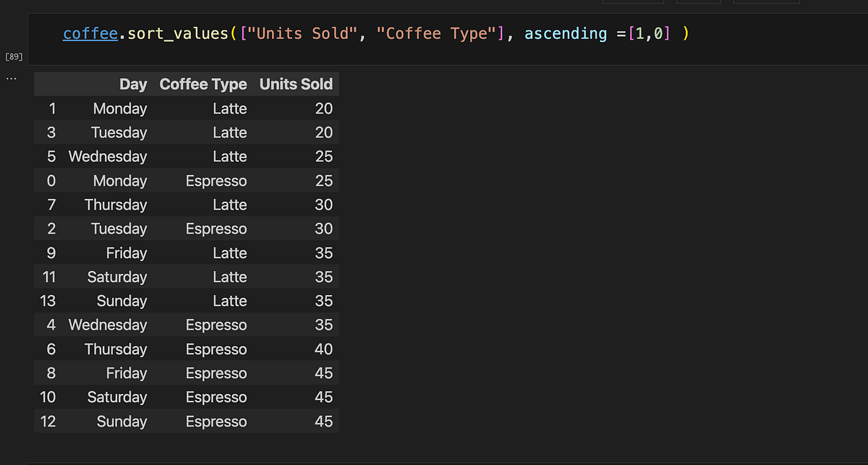
Task: Click the Wednesday Latte row day cell
Action: point(108,156)
